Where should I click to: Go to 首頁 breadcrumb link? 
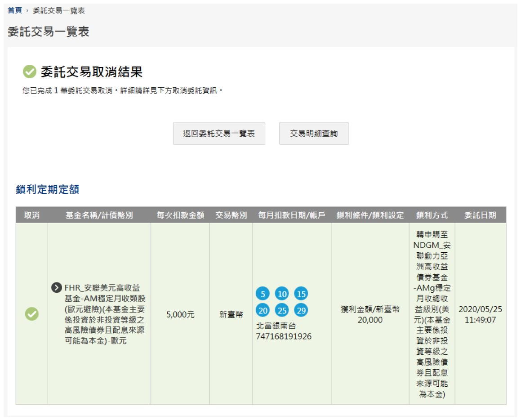pyautogui.click(x=15, y=11)
